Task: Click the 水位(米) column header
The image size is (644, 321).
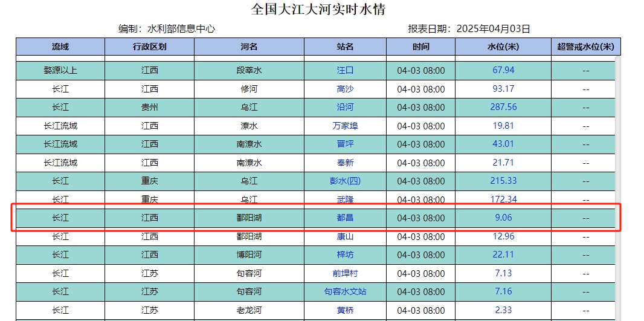Action: pyautogui.click(x=503, y=47)
